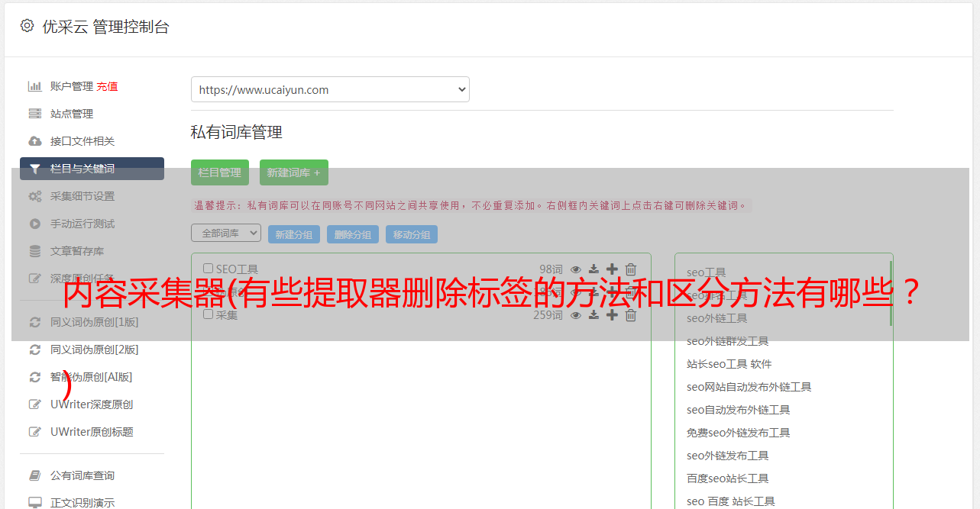Image resolution: width=980 pixels, height=509 pixels.
Task: Click the 259词 count in 采集 row
Action: point(548,314)
